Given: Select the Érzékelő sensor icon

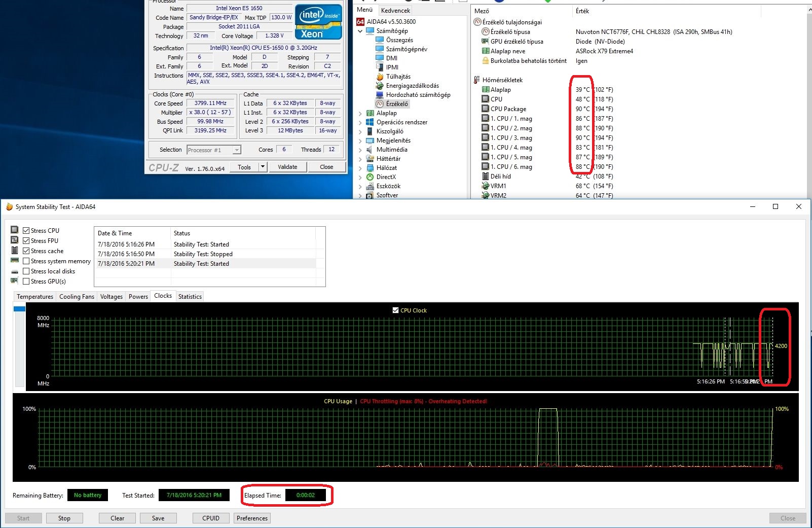Looking at the screenshot, I should [x=380, y=104].
